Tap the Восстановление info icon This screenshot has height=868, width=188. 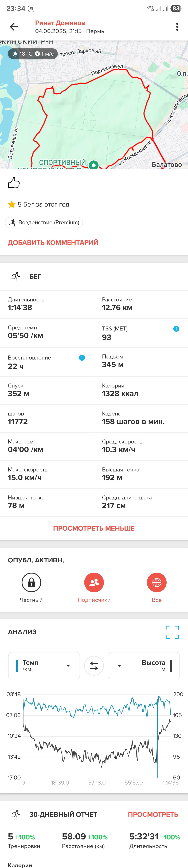tap(82, 358)
